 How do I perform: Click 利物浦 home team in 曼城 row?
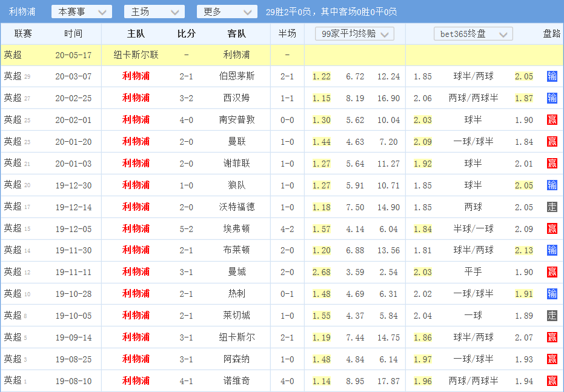pos(136,272)
